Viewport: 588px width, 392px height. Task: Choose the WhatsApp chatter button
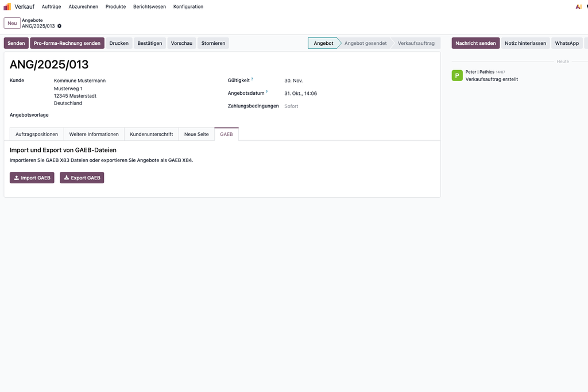pos(567,43)
